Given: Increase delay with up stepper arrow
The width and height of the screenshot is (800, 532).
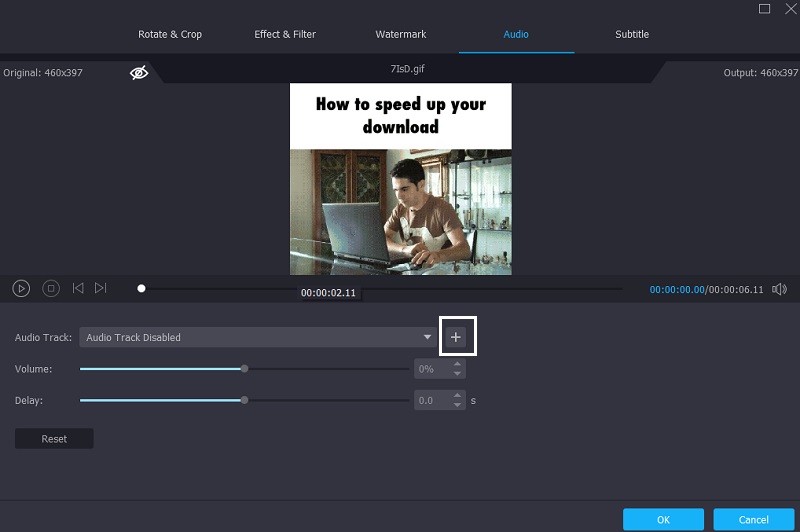Looking at the screenshot, I should (458, 395).
